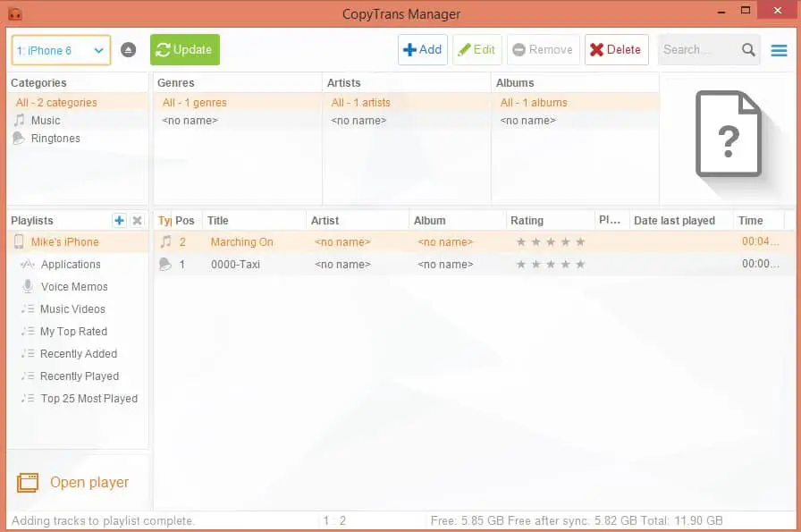Click the CopyTrans app logo icon
The height and width of the screenshot is (532, 801).
tap(15, 13)
